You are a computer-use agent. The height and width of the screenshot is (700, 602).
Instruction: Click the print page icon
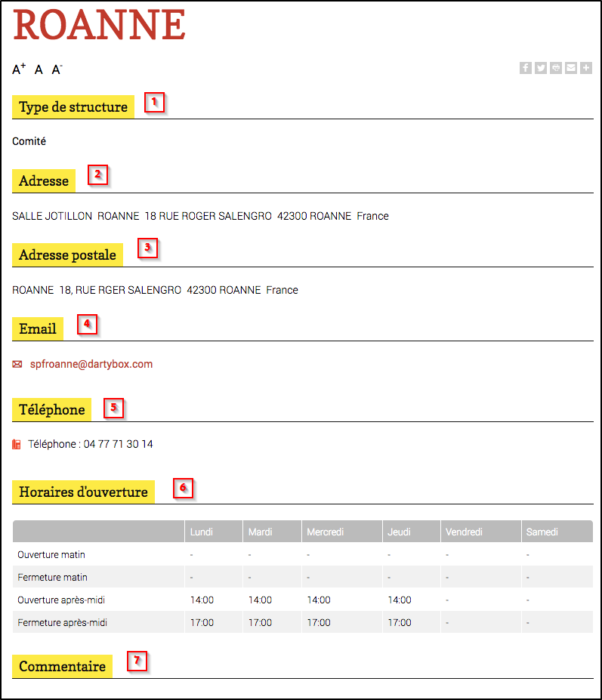[556, 68]
